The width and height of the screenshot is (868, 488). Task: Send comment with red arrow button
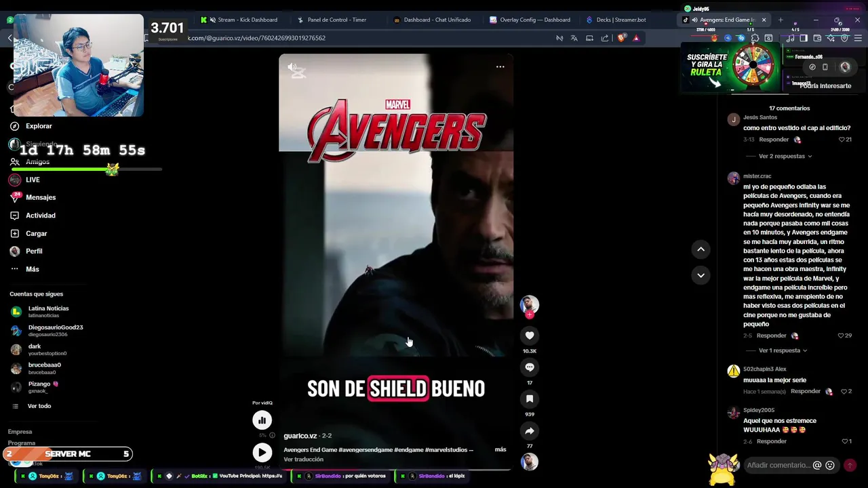click(850, 466)
